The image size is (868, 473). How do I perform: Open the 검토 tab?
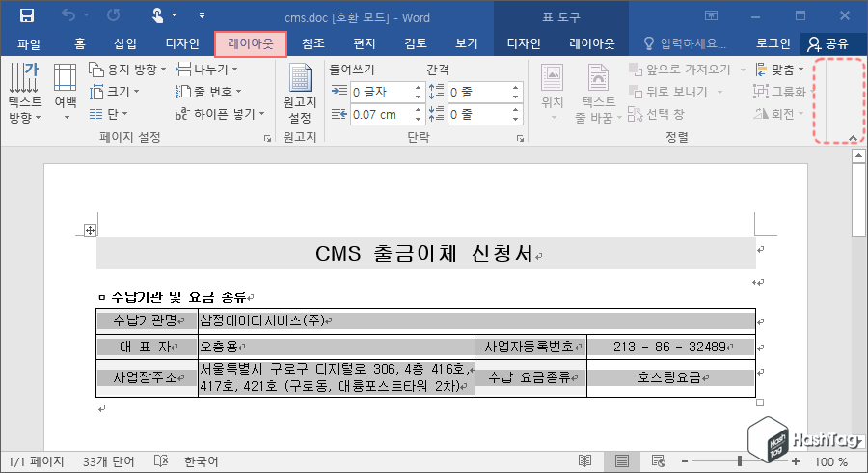click(x=415, y=43)
